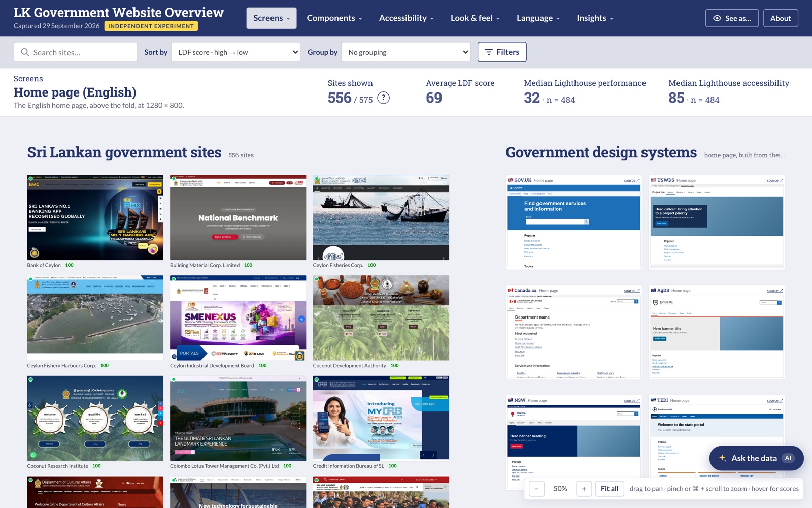This screenshot has width=812, height=508.
Task: Open the Building Material Corp. Limited screenshot
Action: 238,217
